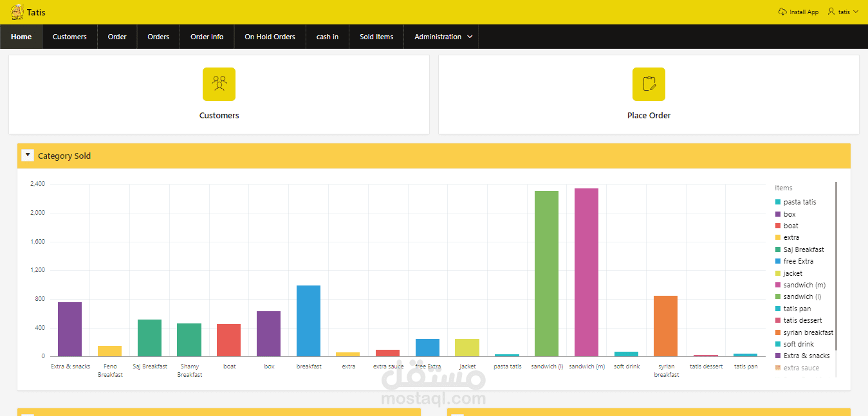This screenshot has height=416, width=868.
Task: Open the Sold Items menu item
Action: pyautogui.click(x=376, y=37)
